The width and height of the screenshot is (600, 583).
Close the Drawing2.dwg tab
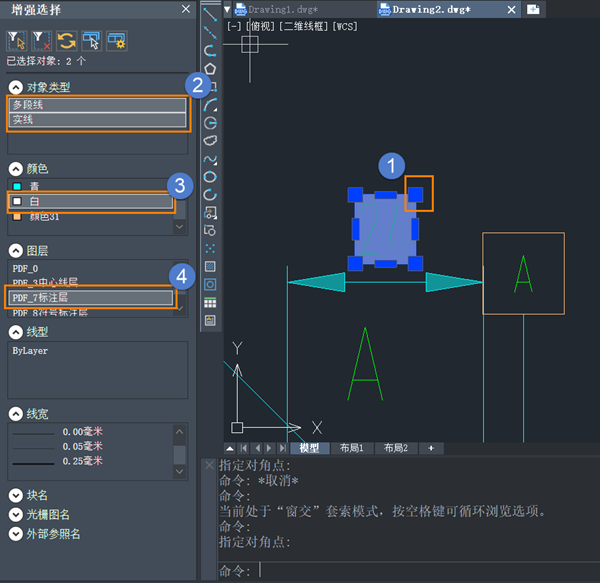point(512,10)
